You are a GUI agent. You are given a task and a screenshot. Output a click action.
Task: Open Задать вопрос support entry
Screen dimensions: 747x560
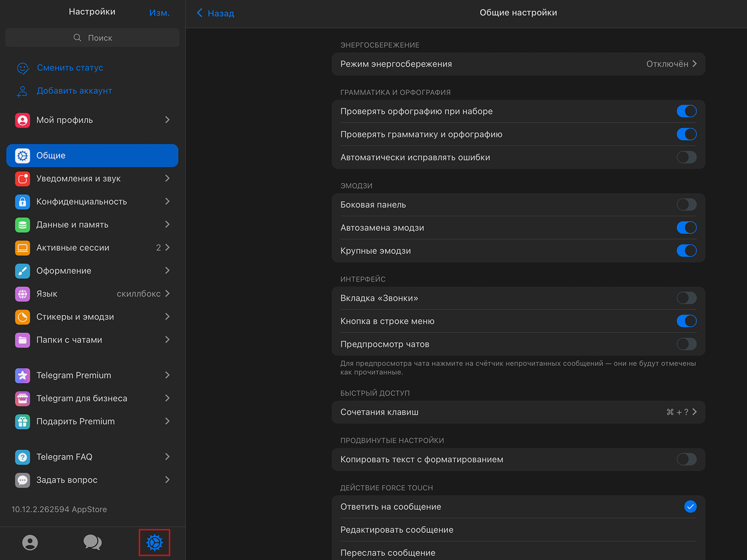point(92,480)
